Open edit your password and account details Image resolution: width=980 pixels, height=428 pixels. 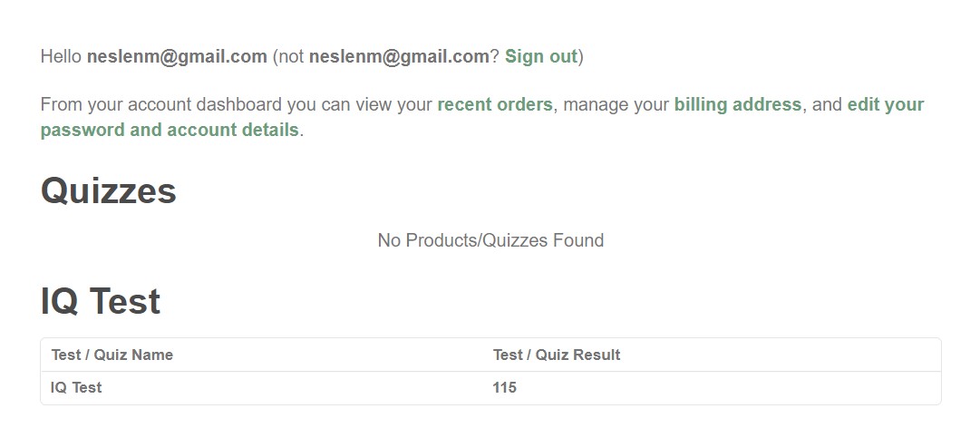170,130
